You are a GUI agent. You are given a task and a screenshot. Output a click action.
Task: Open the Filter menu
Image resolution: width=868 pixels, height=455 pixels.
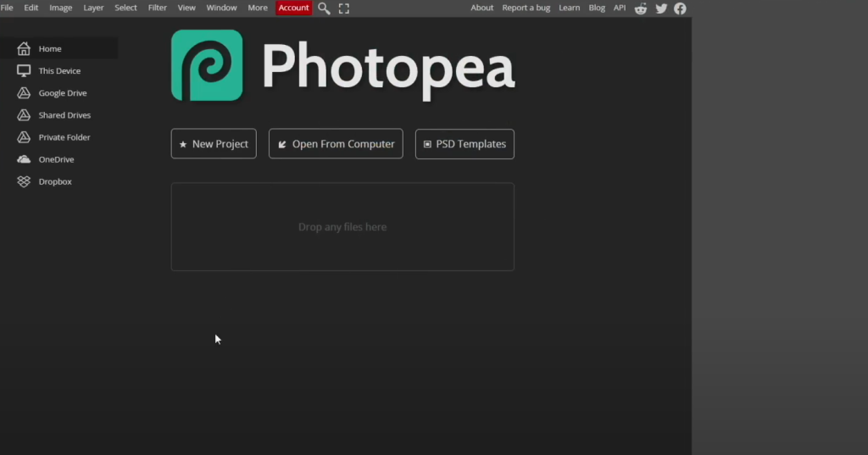158,8
